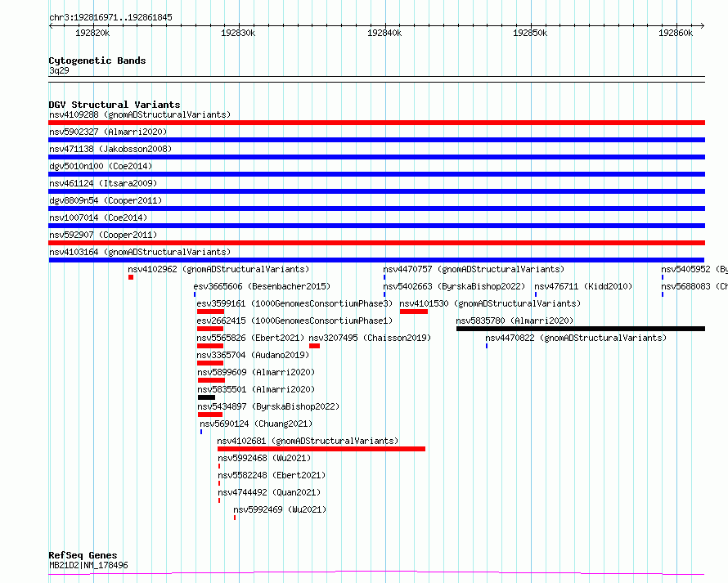Click the DGV Structural Variants track title
This screenshot has width=728, height=583.
(115, 105)
